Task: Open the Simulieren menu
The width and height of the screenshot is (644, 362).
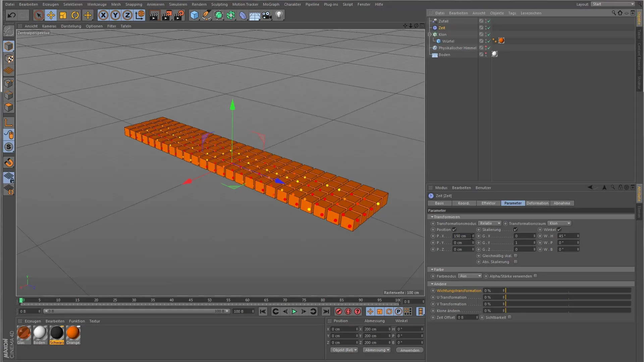Action: click(178, 4)
